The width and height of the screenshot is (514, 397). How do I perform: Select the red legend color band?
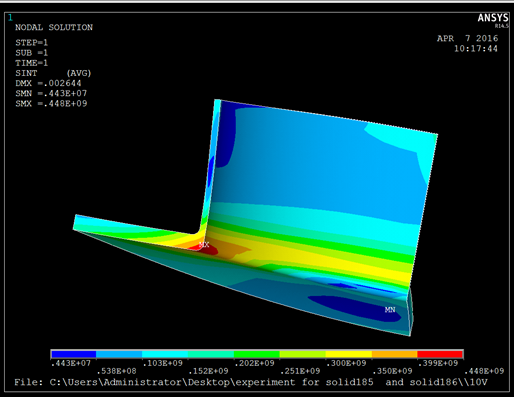[440, 354]
